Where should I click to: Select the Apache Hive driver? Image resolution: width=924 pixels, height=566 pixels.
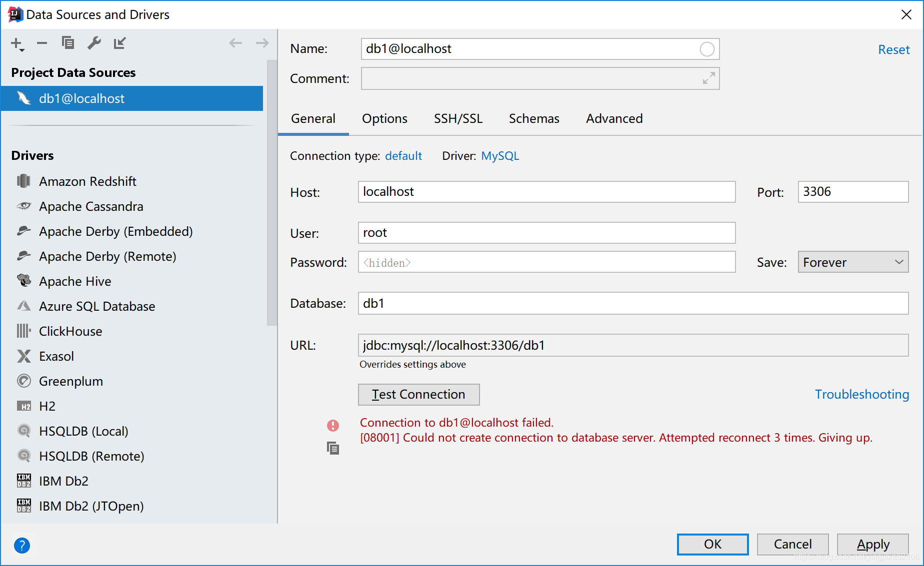coord(132,281)
